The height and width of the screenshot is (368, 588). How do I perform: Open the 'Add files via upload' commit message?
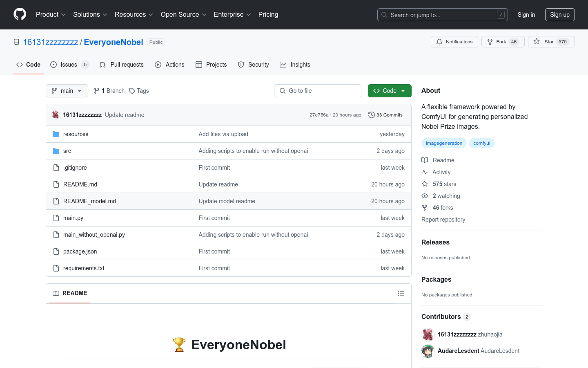(x=223, y=134)
